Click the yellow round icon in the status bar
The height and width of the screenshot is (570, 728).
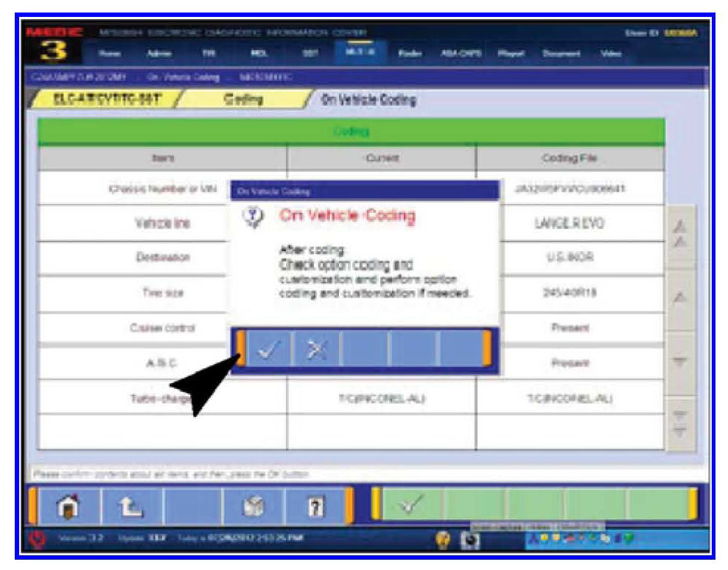pyautogui.click(x=444, y=539)
